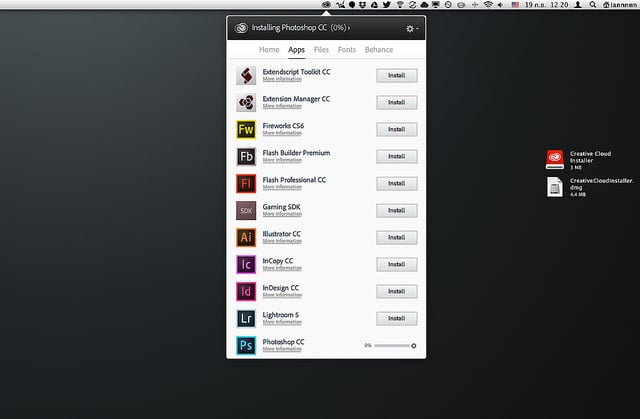Click the display monitor menu bar icon

pyautogui.click(x=436, y=4)
